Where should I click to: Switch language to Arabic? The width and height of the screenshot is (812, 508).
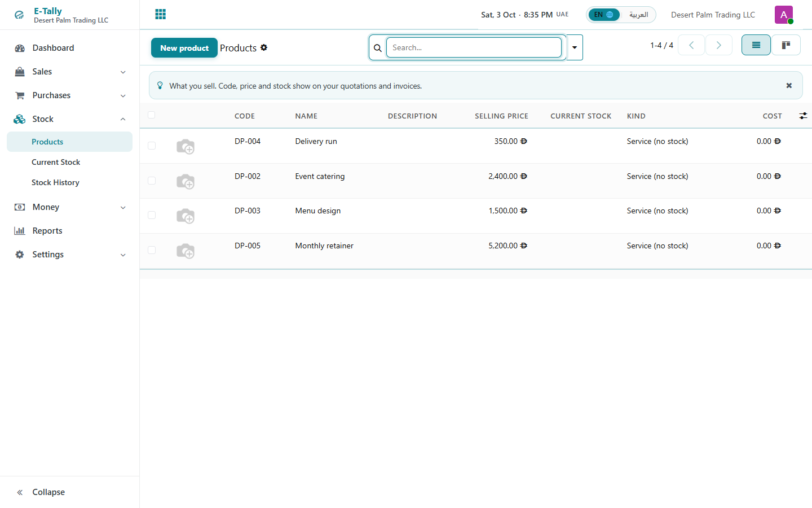638,15
